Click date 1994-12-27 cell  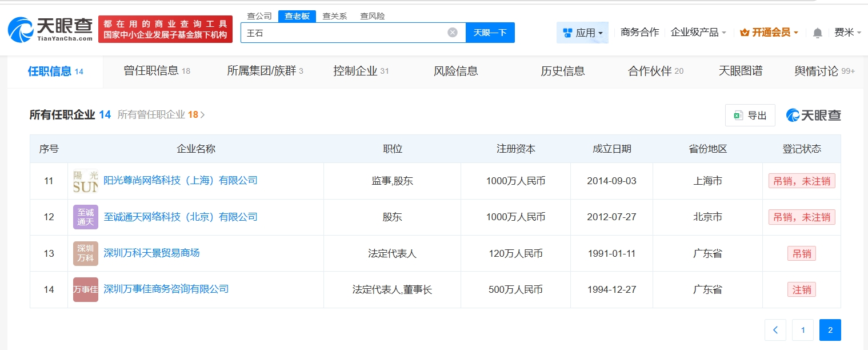click(x=611, y=289)
